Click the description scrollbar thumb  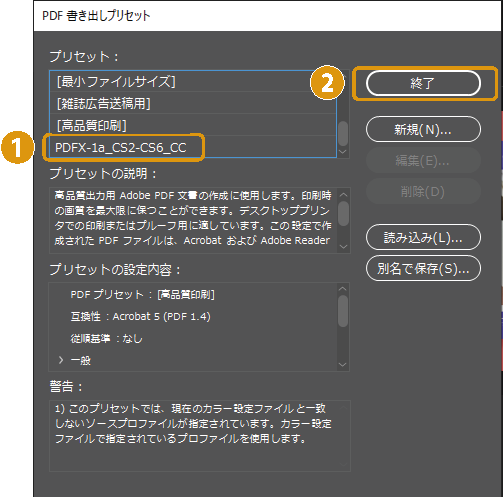[x=344, y=213]
